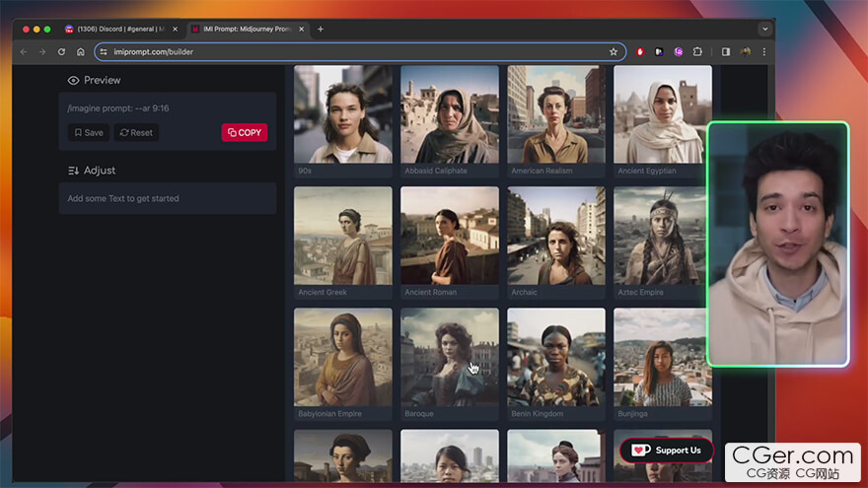The width and height of the screenshot is (868, 488).
Task: Click the browser back arrow
Action: (24, 51)
